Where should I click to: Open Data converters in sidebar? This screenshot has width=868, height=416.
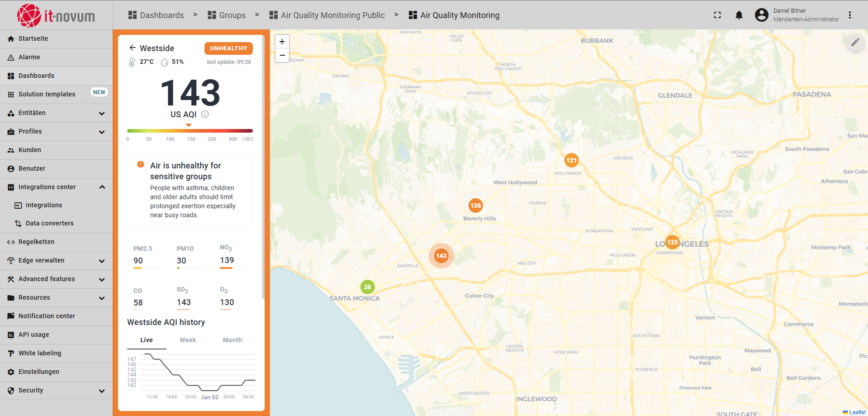pyautogui.click(x=49, y=223)
